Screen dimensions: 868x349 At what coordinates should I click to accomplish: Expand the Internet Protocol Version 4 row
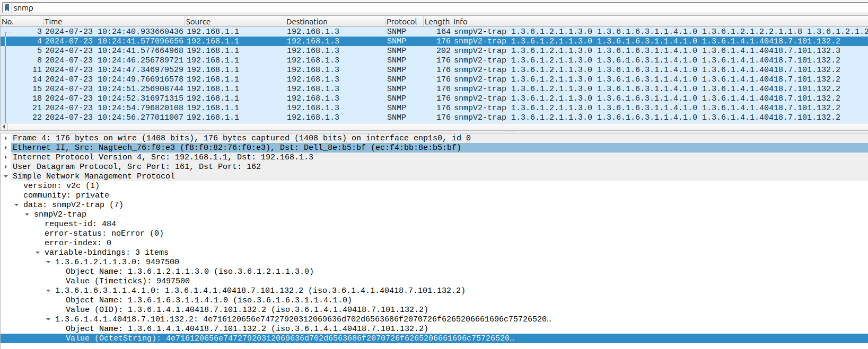click(x=6, y=157)
